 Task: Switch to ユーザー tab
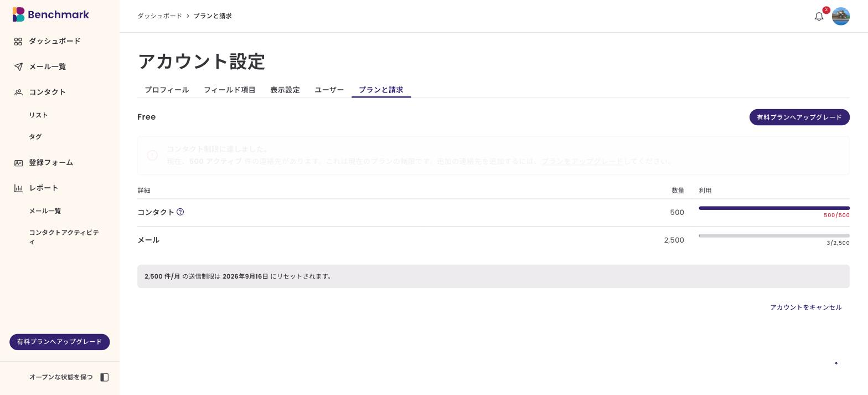[329, 90]
